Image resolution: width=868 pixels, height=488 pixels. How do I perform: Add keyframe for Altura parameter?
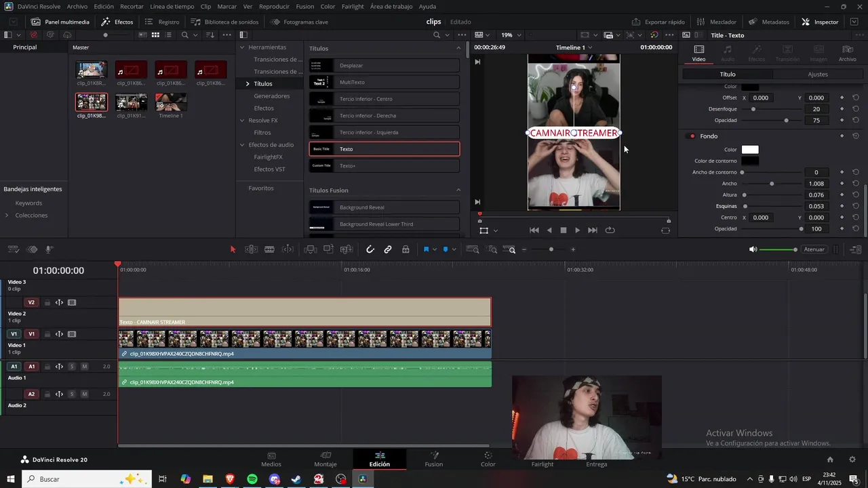pyautogui.click(x=842, y=195)
